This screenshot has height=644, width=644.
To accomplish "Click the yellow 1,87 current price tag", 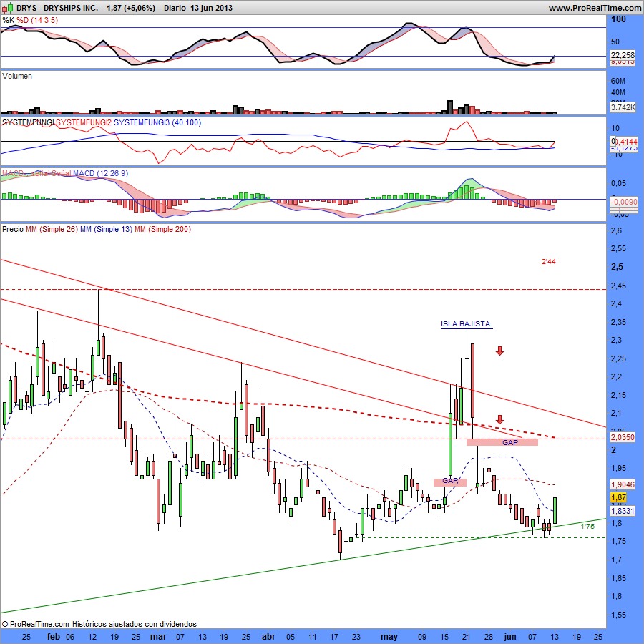I will (x=618, y=497).
